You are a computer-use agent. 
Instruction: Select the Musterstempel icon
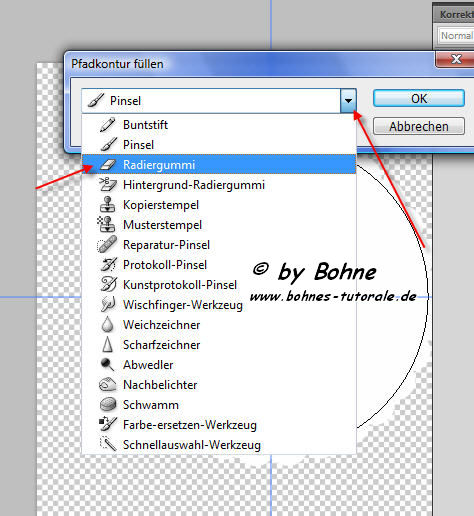(x=106, y=224)
